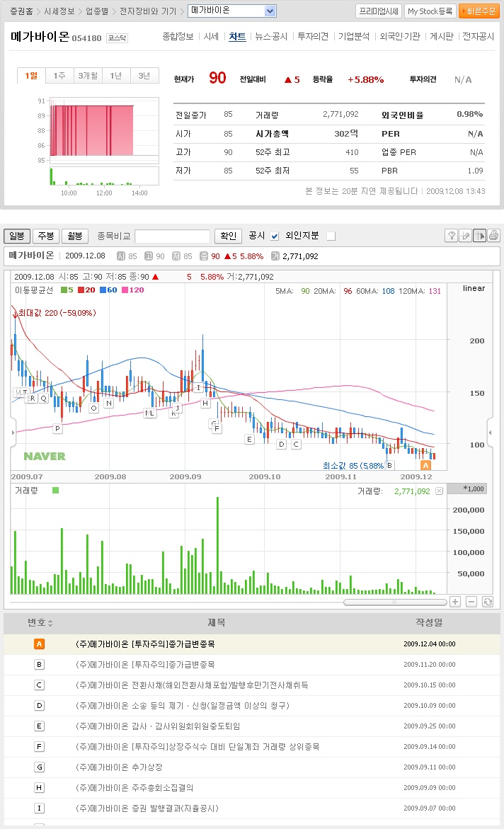Click the 확인 confirm button
The height and width of the screenshot is (829, 504).
229,236
